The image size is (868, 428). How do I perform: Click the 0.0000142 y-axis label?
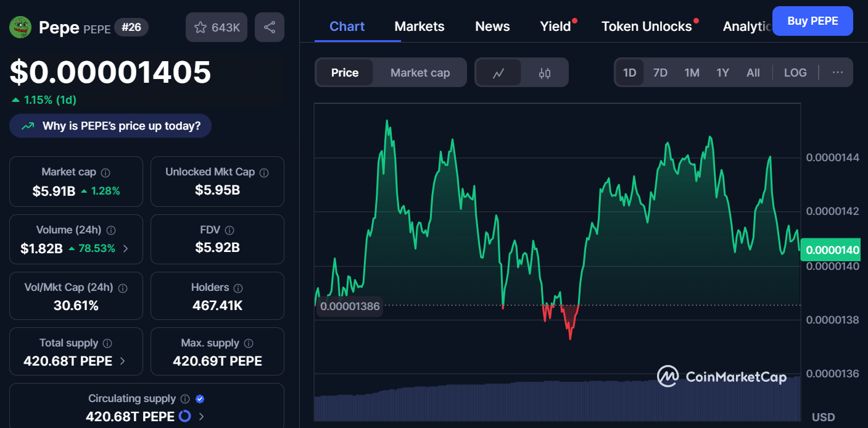832,211
